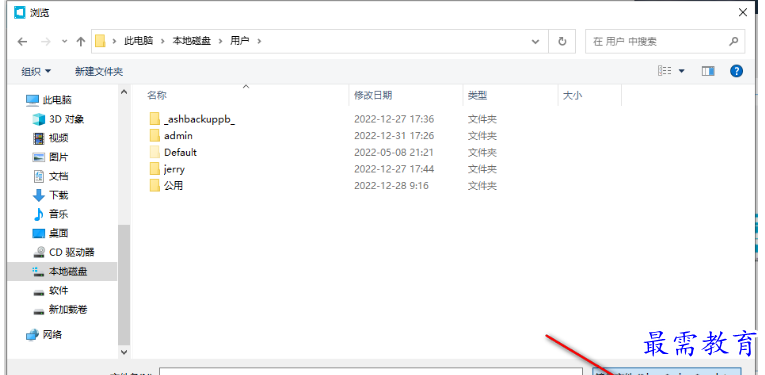Click the sidebar vertical scrollbar thumb
765x375 pixels.
click(124, 285)
